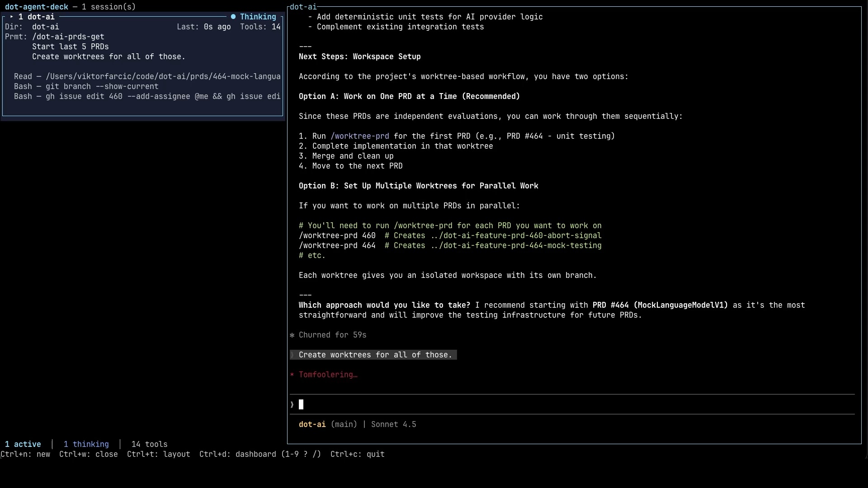This screenshot has width=868, height=488.
Task: Focus the prompt input field
Action: coord(572,404)
